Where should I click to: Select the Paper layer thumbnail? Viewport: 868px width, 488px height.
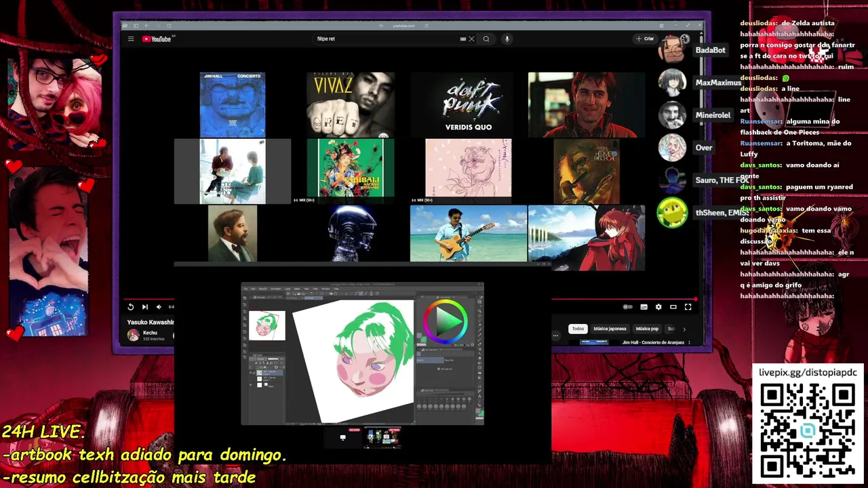point(259,385)
